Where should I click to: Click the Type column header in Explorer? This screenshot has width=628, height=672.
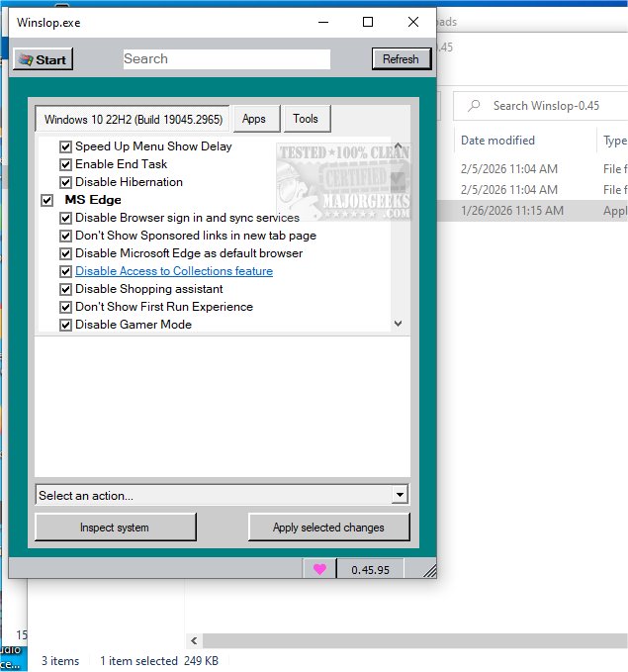[614, 141]
